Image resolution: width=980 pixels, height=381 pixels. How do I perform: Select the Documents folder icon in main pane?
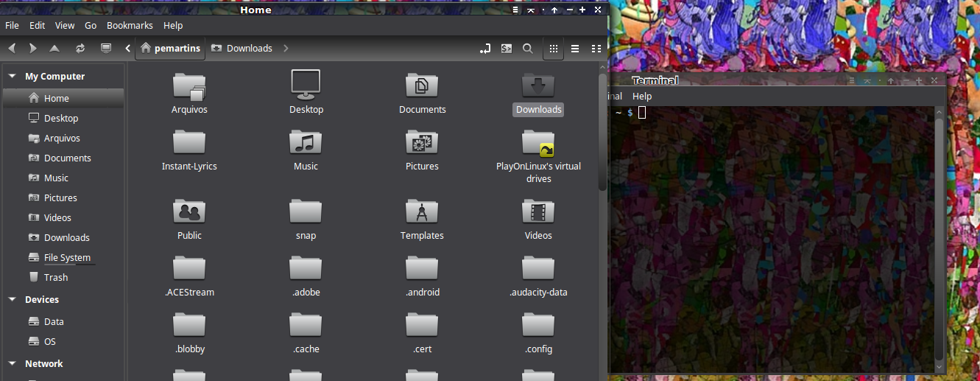click(422, 85)
